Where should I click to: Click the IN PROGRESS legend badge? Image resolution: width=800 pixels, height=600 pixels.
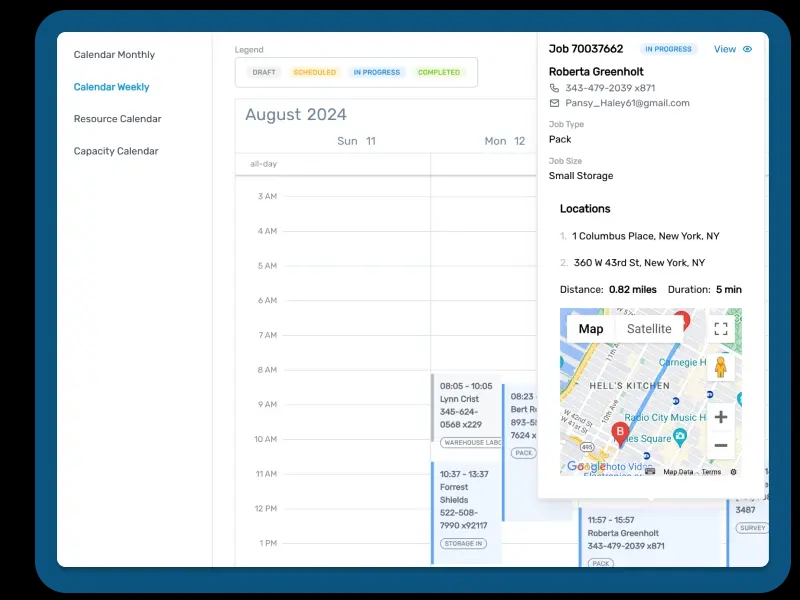coord(377,72)
